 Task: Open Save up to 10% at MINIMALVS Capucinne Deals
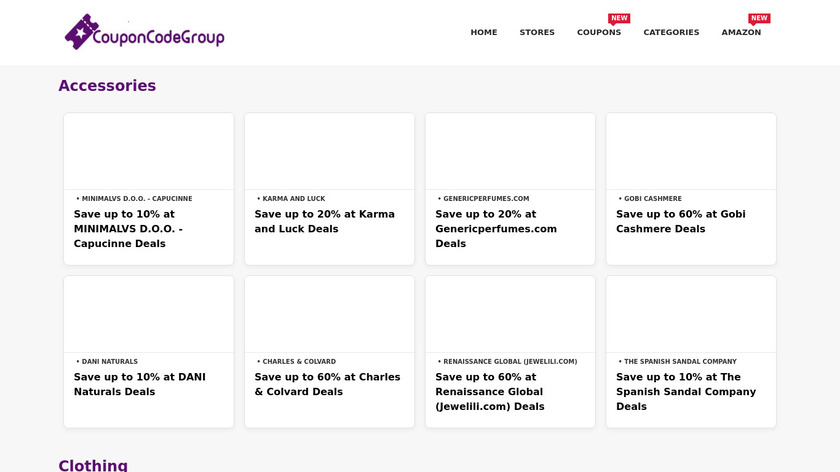click(x=128, y=229)
